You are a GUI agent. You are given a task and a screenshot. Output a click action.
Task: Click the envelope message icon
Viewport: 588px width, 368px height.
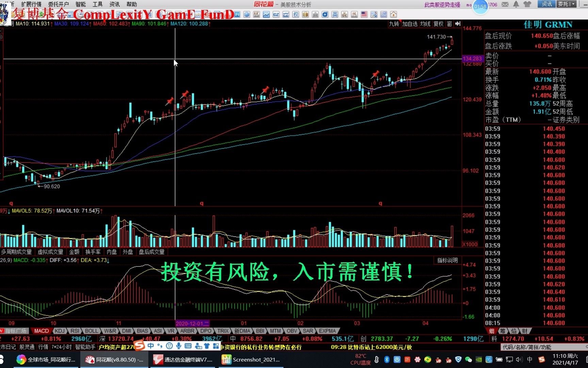[x=505, y=4]
